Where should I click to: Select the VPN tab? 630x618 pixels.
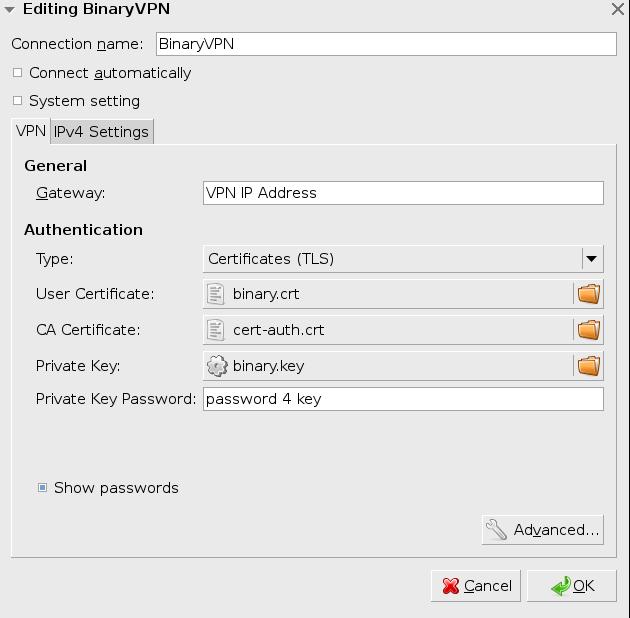(x=30, y=131)
